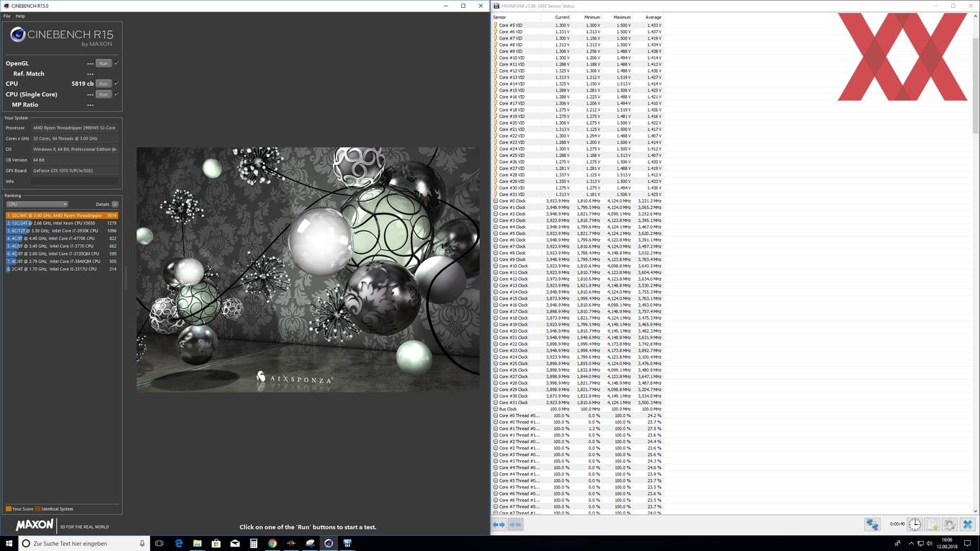Toggle the CPU (Single Core) test checkmark
980x551 pixels.
[x=117, y=94]
